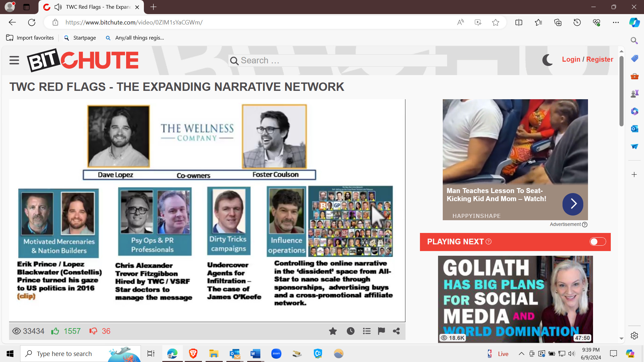Click the video player area
The height and width of the screenshot is (362, 644).
[207, 210]
